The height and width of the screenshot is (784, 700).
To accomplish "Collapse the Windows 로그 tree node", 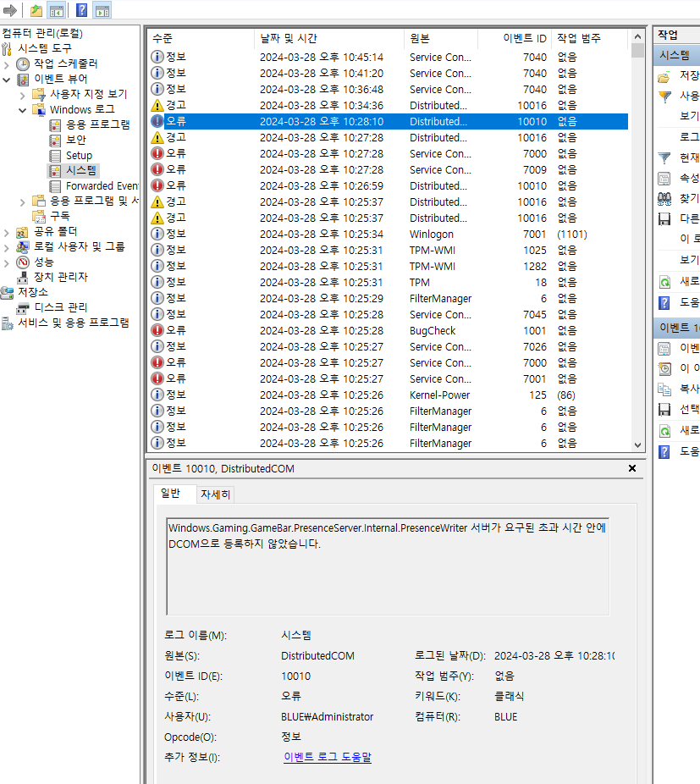I will pos(23,108).
